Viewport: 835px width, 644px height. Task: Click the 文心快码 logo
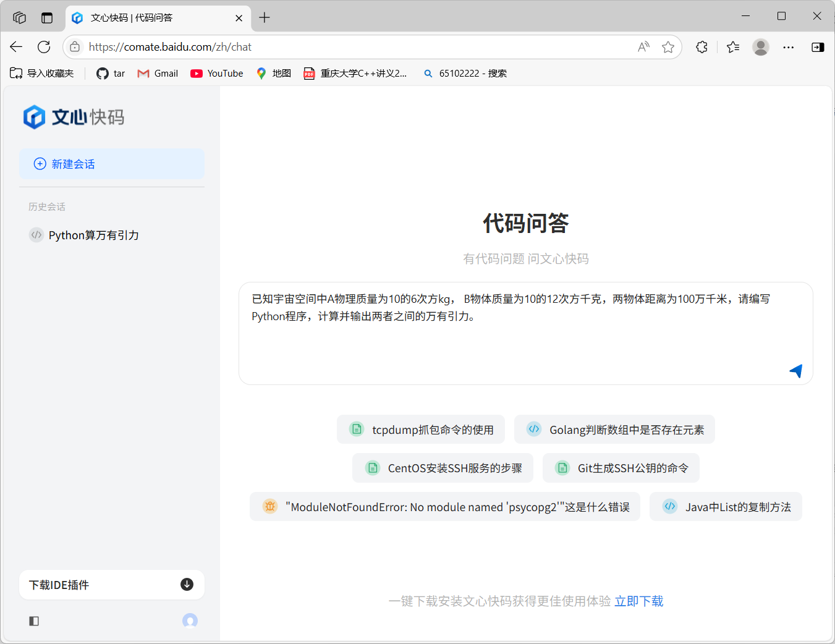pyautogui.click(x=74, y=117)
